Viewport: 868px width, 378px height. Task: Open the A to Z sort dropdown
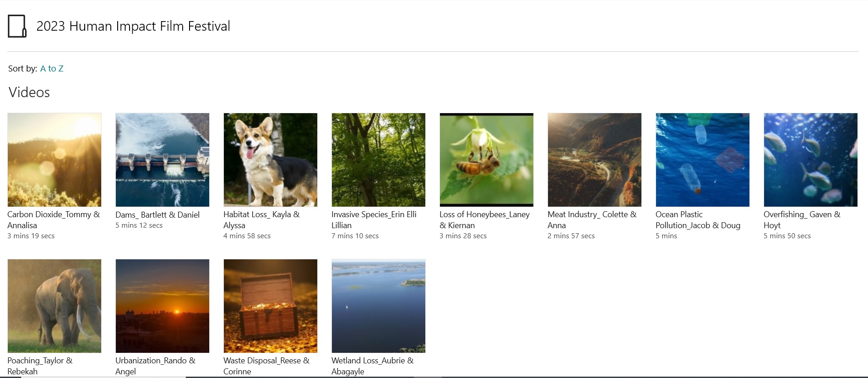[x=52, y=69]
